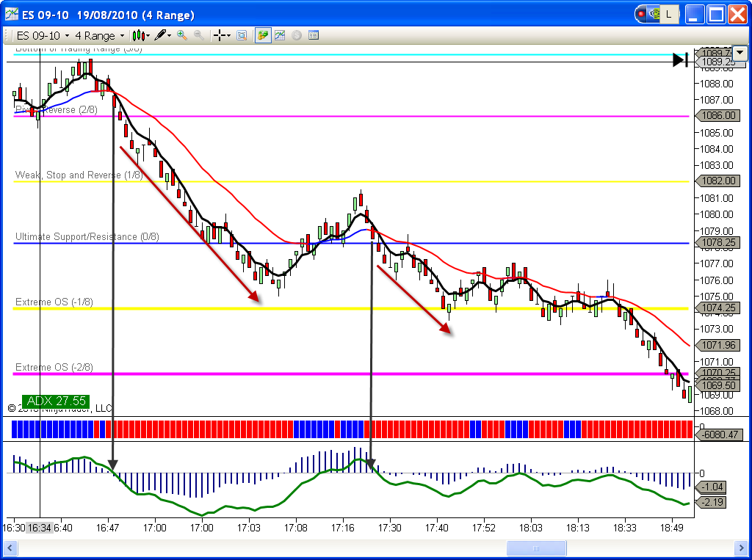Screen dimensions: 752x560
Task: Select the drawing tools pen icon
Action: 160,35
